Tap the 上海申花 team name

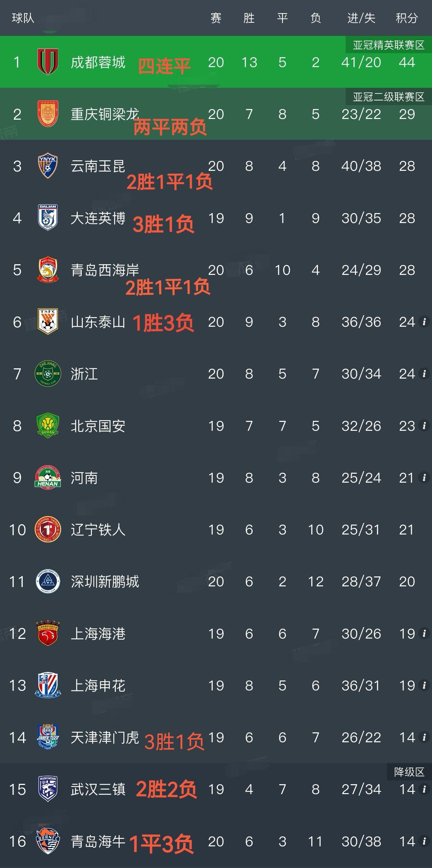98,685
